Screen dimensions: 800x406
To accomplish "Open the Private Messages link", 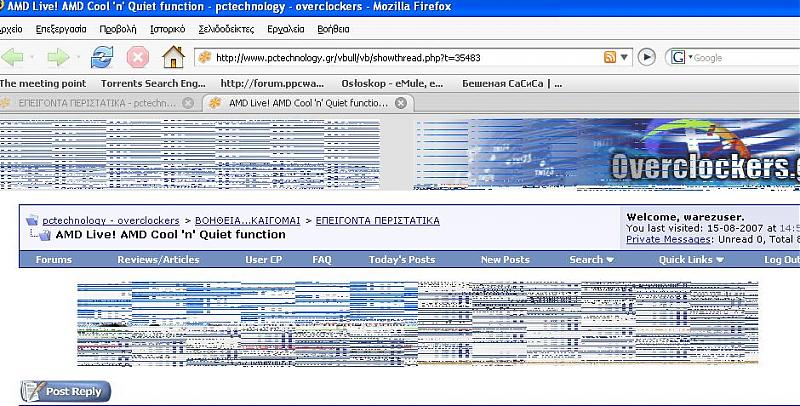I will coord(668,239).
